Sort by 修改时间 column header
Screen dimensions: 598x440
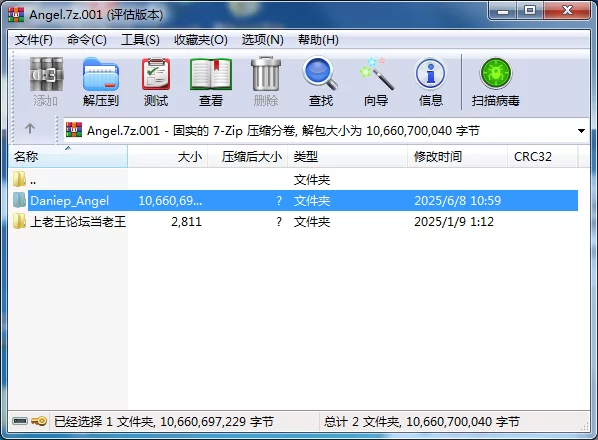[458, 156]
